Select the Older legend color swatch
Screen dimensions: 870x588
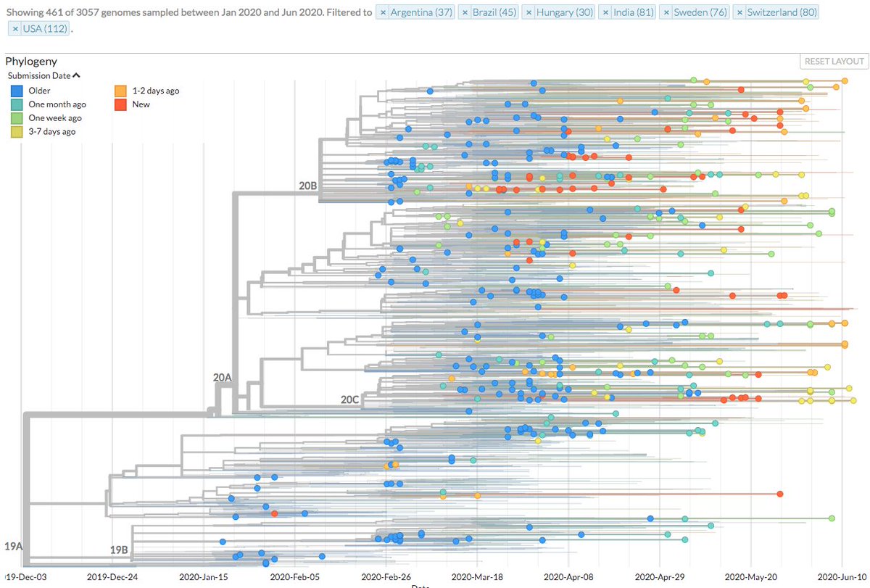click(x=15, y=91)
